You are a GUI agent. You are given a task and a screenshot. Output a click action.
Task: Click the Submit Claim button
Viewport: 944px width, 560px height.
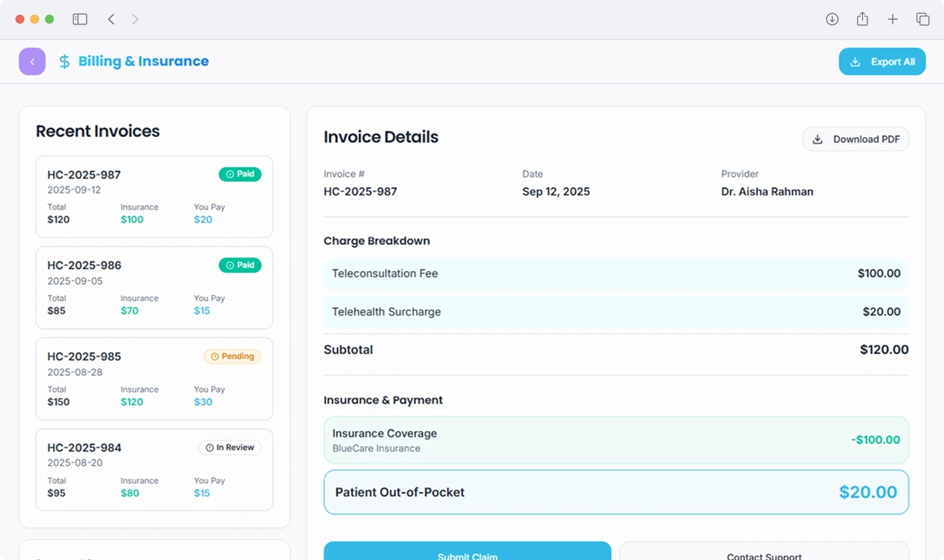[x=468, y=551]
